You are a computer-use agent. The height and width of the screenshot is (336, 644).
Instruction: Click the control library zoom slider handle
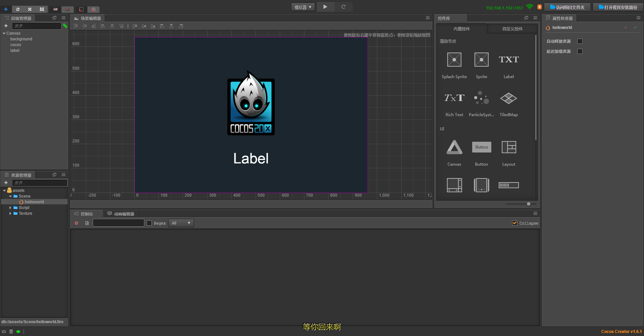[529, 204]
